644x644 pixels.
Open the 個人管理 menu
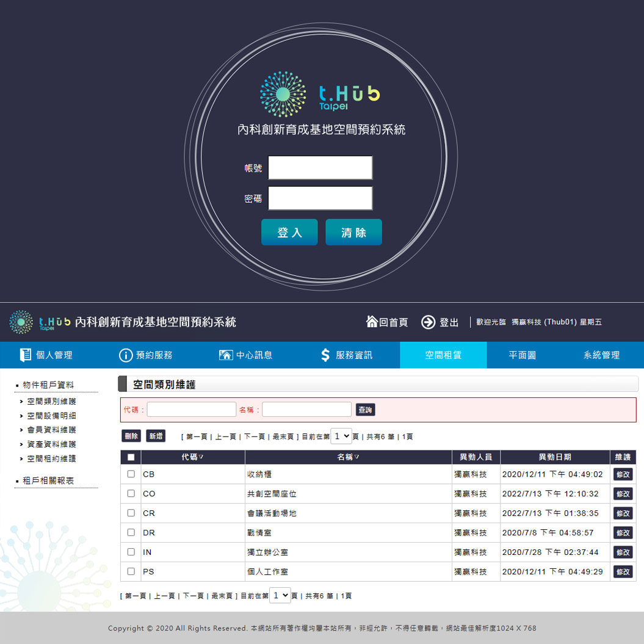pos(46,355)
